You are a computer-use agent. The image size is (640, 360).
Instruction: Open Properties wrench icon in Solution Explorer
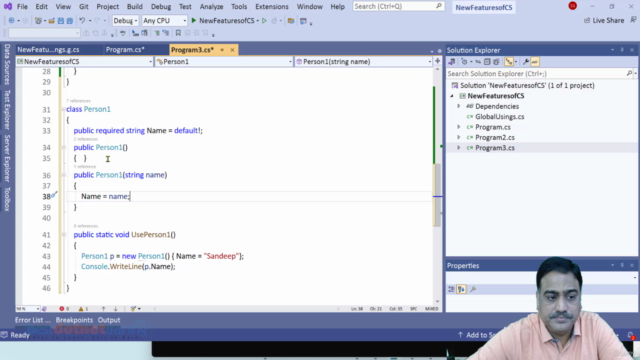pos(526,62)
